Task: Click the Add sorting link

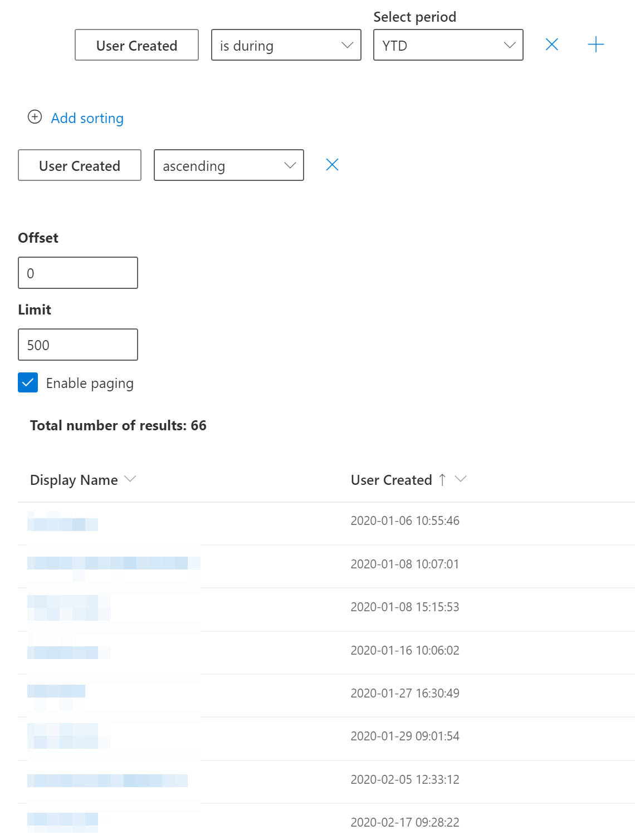Action: [x=87, y=118]
